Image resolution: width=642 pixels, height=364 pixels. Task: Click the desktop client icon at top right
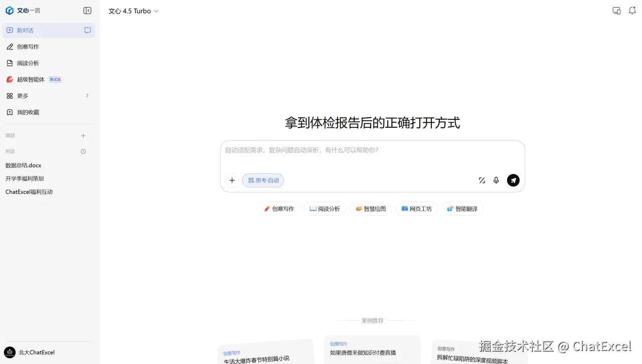pyautogui.click(x=616, y=11)
